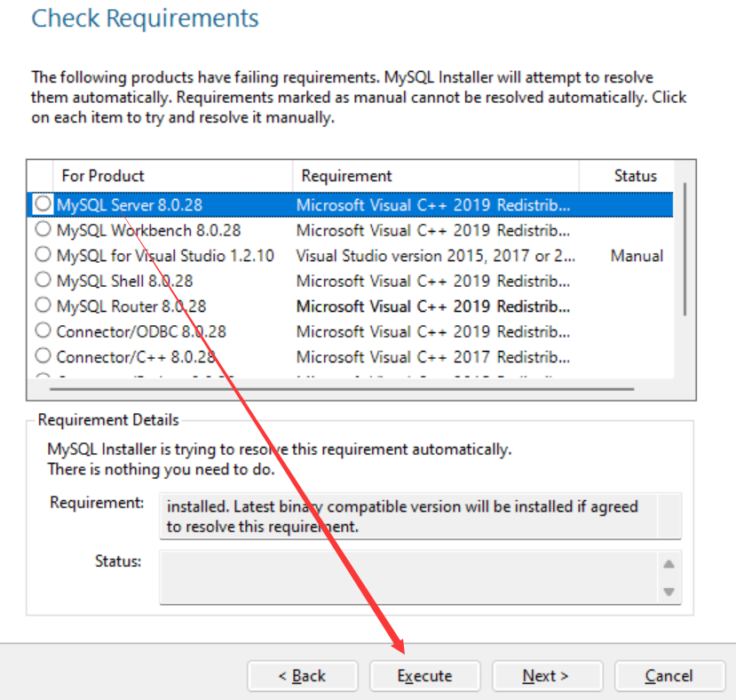The image size is (736, 700).
Task: Select radio for MySQL Server 8.0.28
Action: [x=43, y=204]
